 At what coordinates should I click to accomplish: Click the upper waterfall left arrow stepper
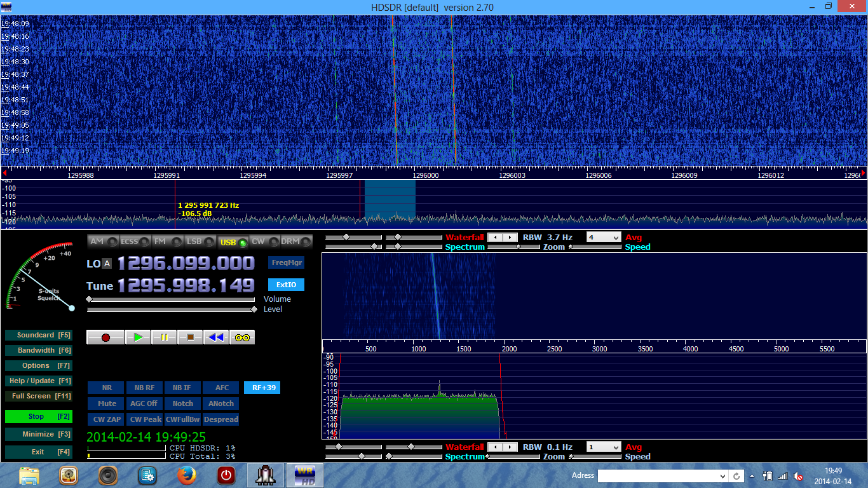[496, 237]
